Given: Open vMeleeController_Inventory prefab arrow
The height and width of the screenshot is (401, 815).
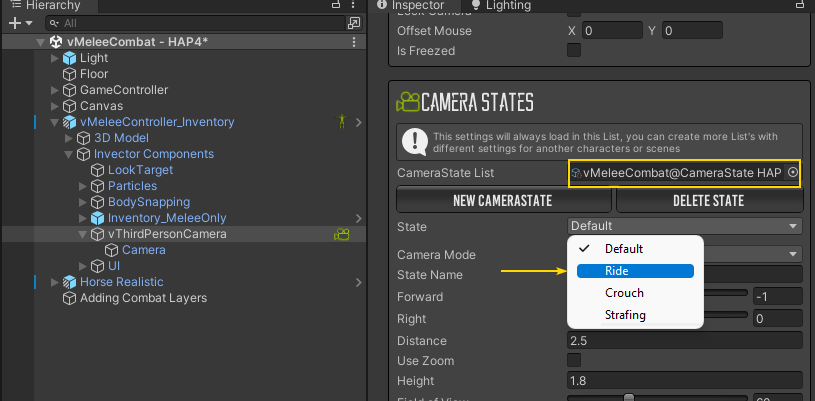Looking at the screenshot, I should pyautogui.click(x=359, y=123).
